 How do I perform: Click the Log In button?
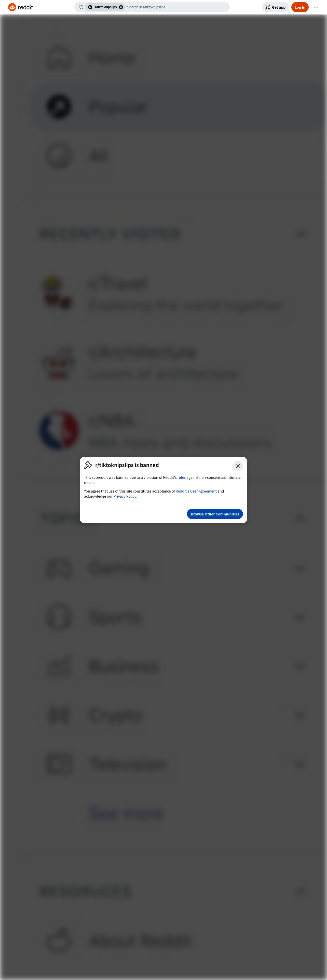299,7
